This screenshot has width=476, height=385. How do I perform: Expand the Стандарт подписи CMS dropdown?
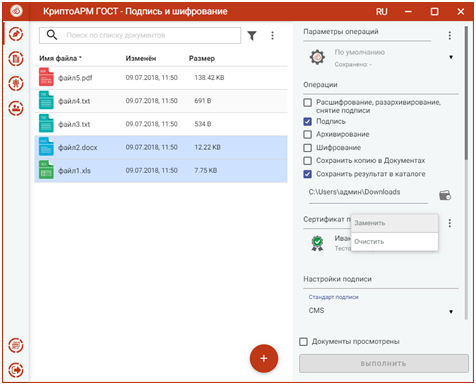click(451, 312)
